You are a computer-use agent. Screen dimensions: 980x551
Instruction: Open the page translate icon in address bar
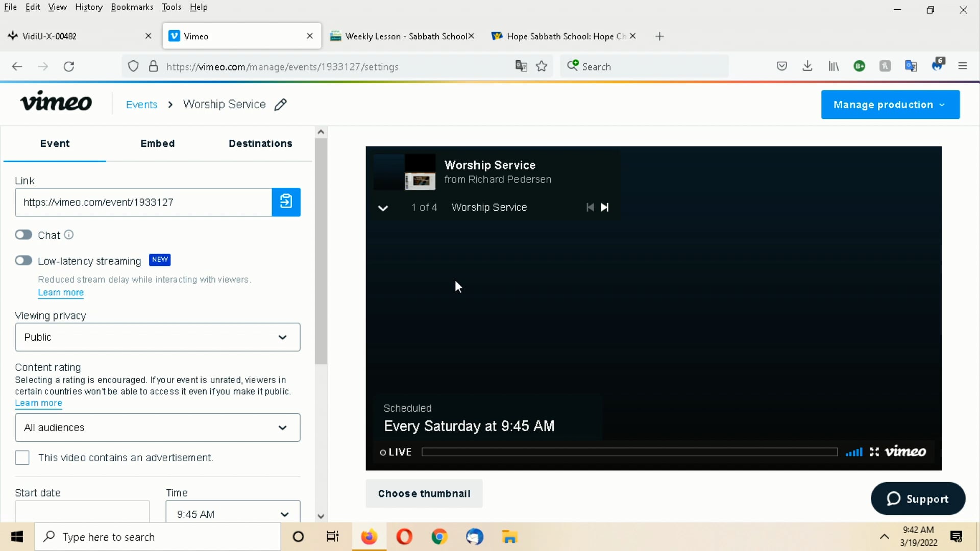(521, 66)
